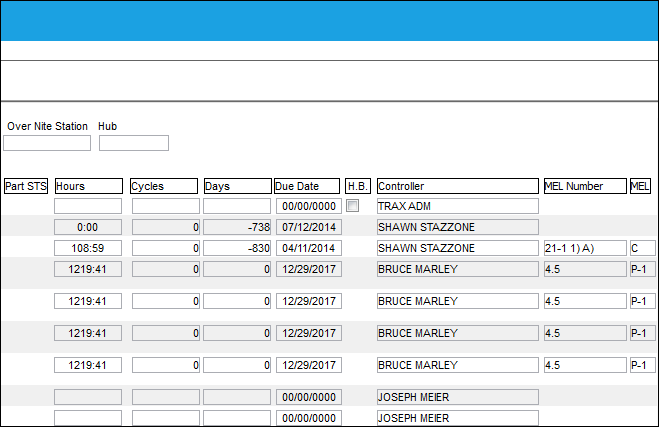Click Hours field in first JOSEPH MEIER row

88,397
